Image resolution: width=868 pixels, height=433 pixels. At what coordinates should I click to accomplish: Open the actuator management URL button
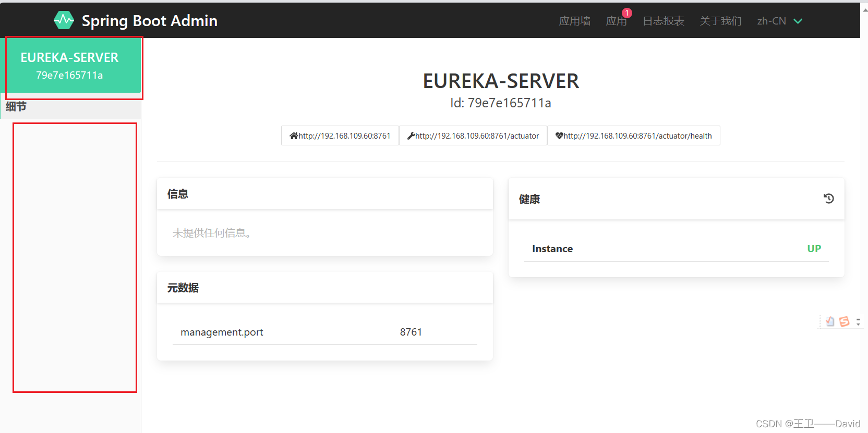click(473, 135)
